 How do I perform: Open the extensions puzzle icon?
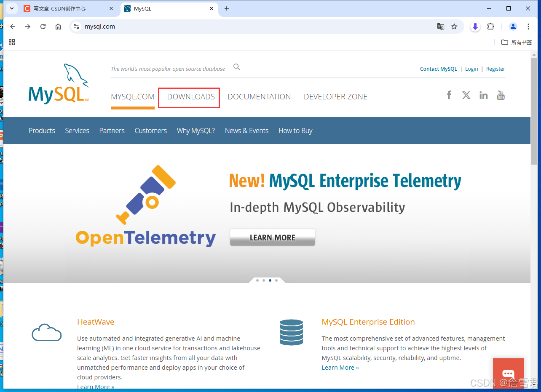(490, 27)
